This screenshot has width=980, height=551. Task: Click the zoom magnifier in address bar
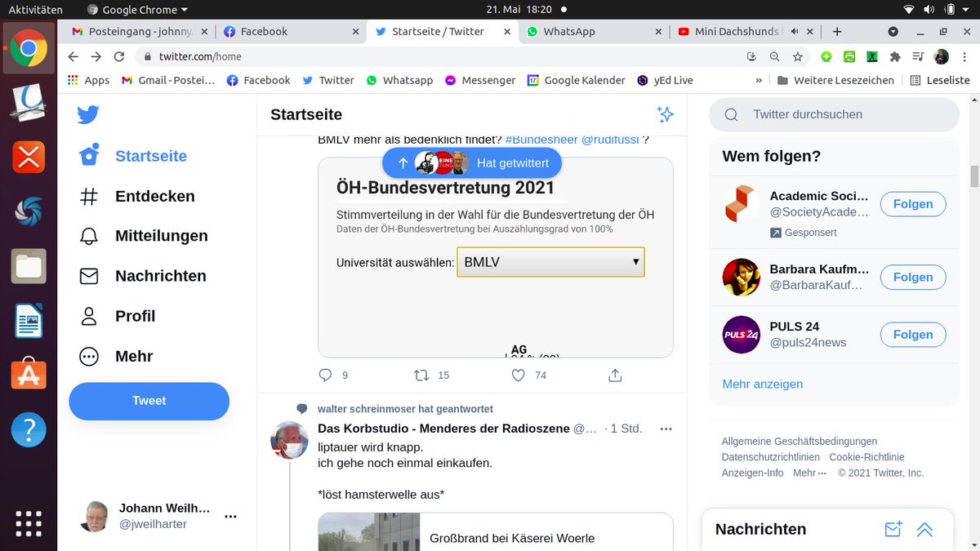click(x=775, y=56)
